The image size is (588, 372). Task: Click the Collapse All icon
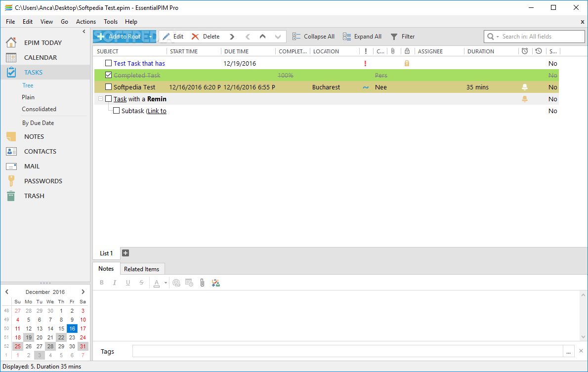[x=296, y=37]
